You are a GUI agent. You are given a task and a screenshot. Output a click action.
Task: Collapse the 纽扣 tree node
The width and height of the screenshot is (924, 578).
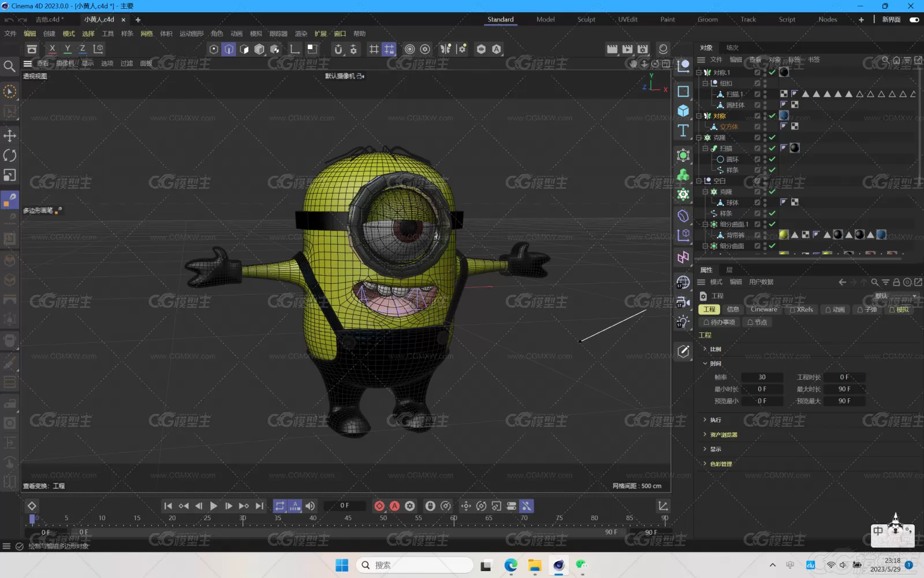(705, 83)
